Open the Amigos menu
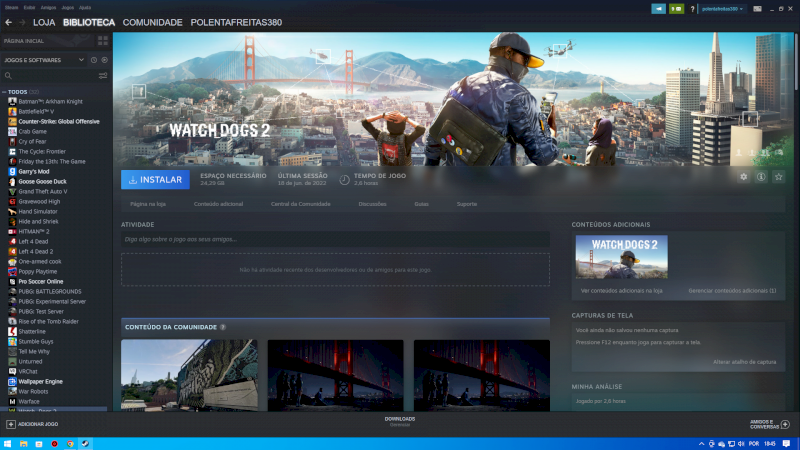This screenshot has height=450, width=800. coord(48,8)
